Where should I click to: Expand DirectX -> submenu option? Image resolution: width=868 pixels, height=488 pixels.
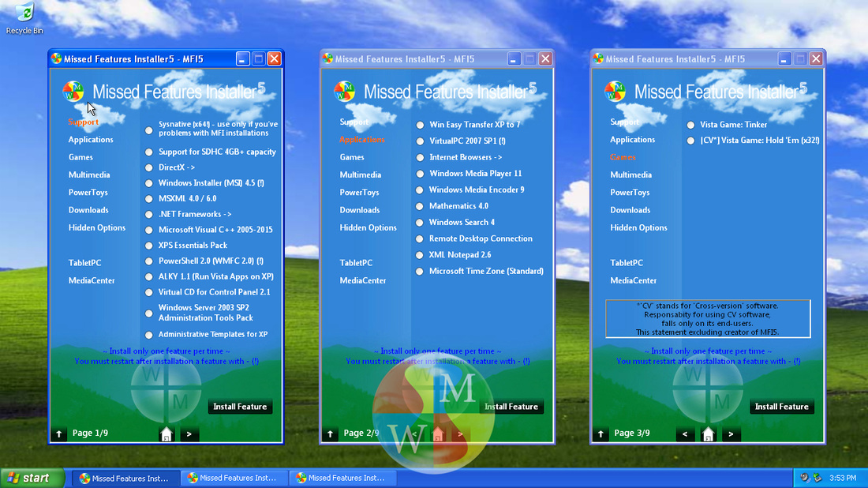[x=149, y=167]
